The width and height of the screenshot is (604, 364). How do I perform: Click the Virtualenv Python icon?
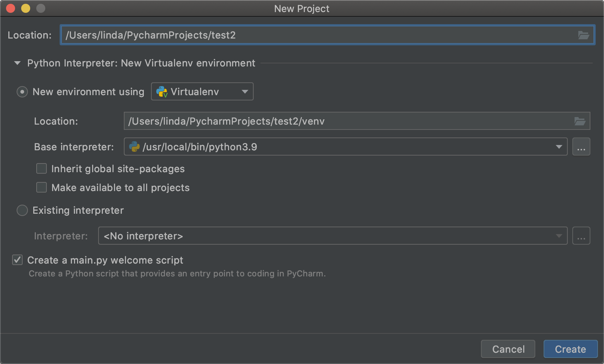[x=162, y=92]
